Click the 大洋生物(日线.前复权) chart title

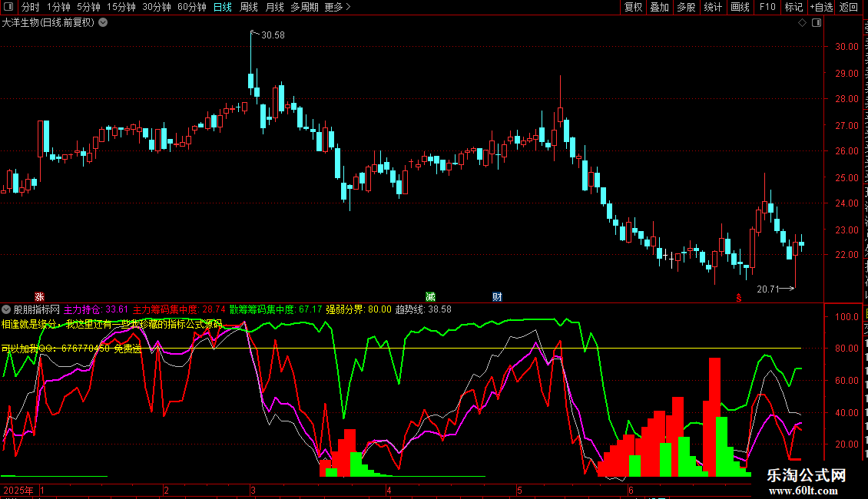48,23
